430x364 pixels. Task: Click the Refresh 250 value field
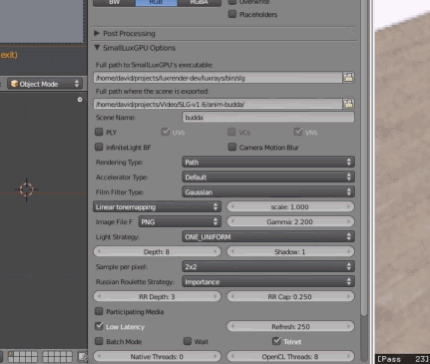point(290,326)
